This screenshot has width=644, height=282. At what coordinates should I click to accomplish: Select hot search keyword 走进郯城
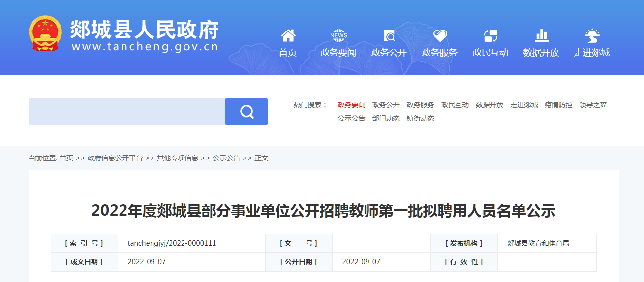(524, 105)
